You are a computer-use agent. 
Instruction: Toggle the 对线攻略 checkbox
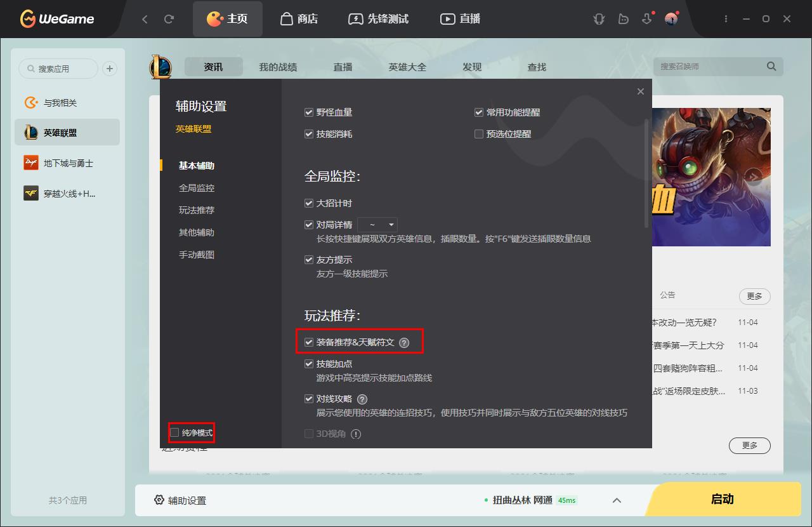click(x=309, y=399)
